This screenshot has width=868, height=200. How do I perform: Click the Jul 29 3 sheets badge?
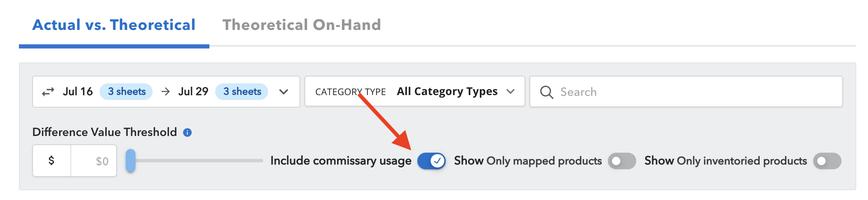click(242, 92)
